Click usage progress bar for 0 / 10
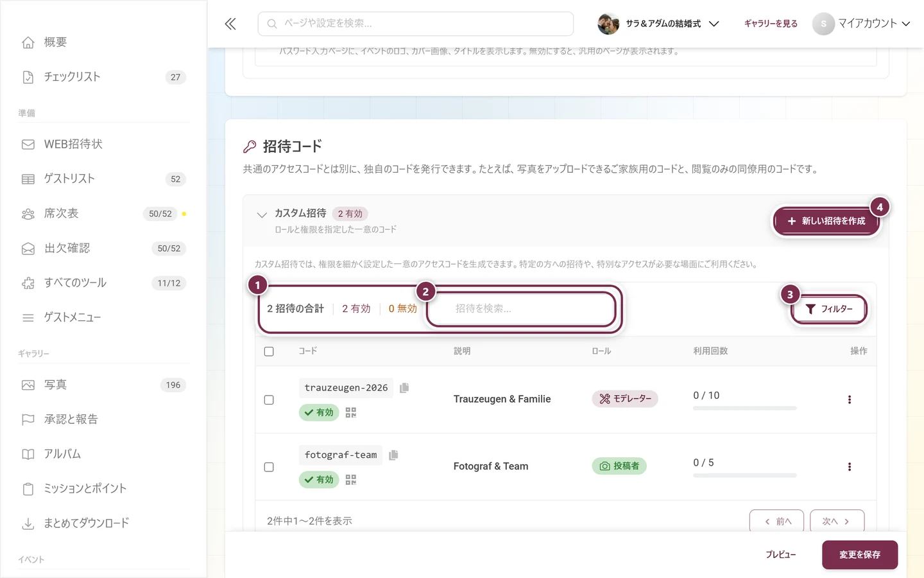This screenshot has width=924, height=578. click(745, 408)
